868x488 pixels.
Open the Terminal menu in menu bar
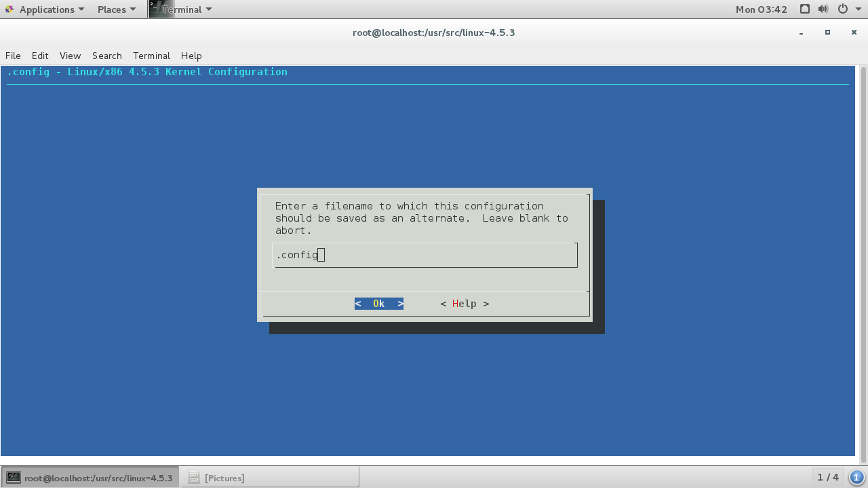point(151,56)
